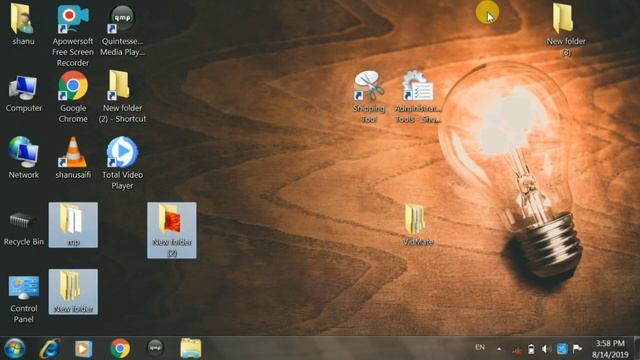Select the Total Video Player shortcut
Screen dimensions: 640x360
pyautogui.click(x=122, y=163)
